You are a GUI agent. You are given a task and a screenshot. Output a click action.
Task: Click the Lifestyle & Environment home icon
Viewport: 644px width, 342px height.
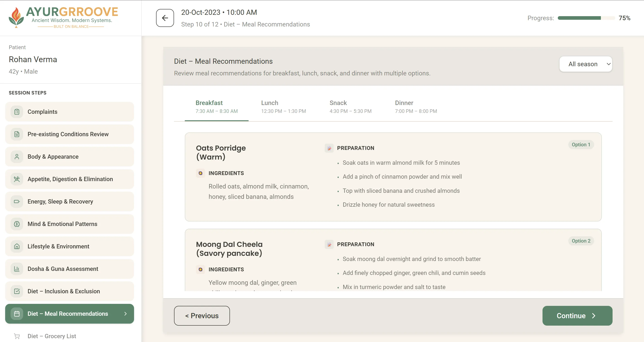pos(17,247)
